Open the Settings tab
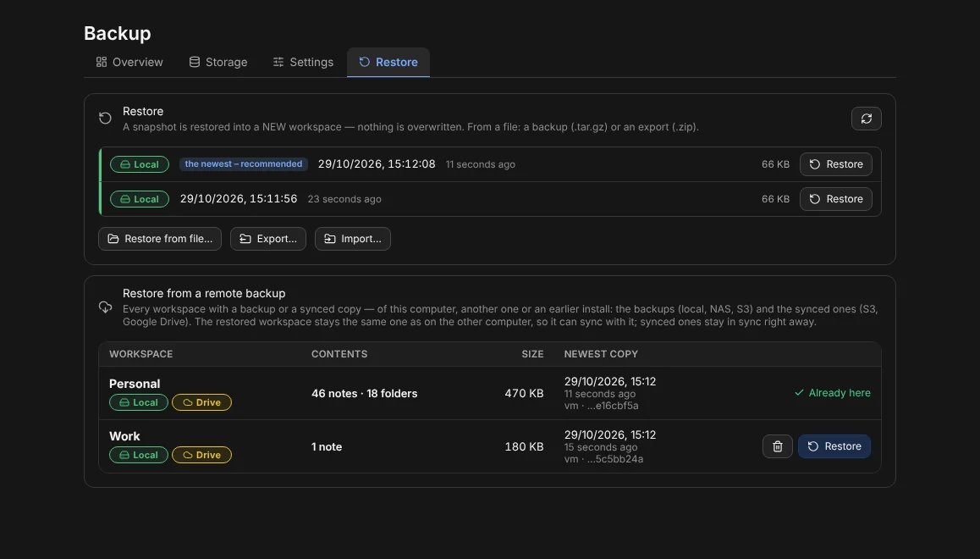Image resolution: width=980 pixels, height=559 pixels. click(x=303, y=62)
